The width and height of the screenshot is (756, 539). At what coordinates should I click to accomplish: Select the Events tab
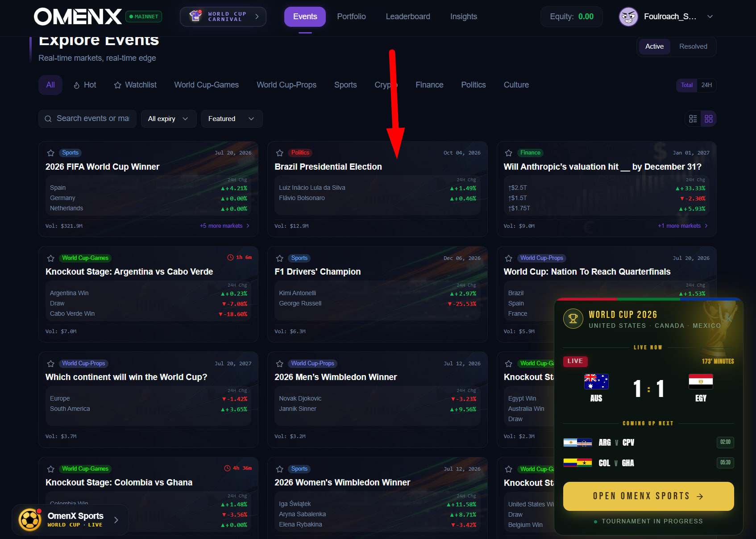pos(305,17)
